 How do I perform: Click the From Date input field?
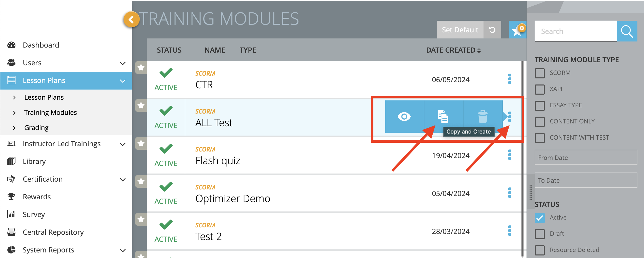[586, 157]
